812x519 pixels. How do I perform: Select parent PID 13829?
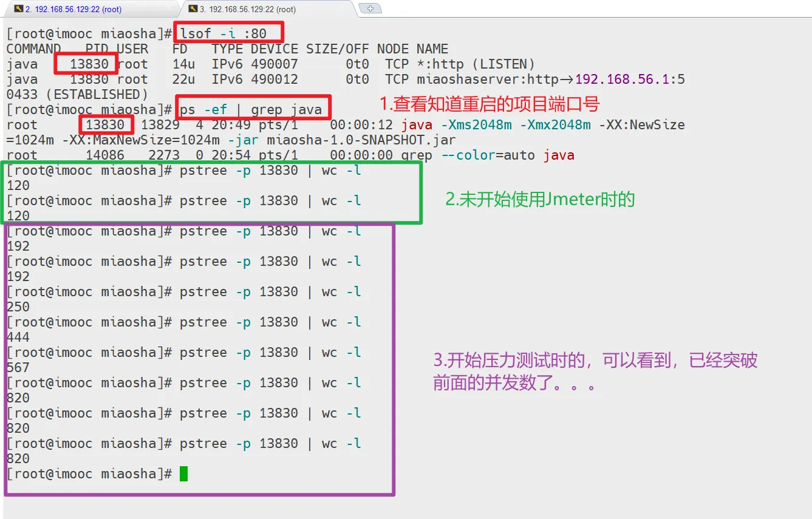pyautogui.click(x=160, y=125)
